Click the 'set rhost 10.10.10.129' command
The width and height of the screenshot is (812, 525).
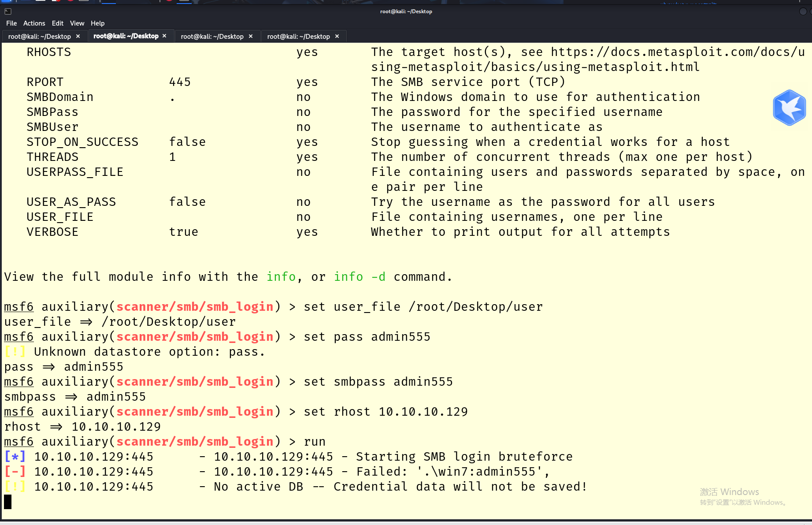point(386,412)
